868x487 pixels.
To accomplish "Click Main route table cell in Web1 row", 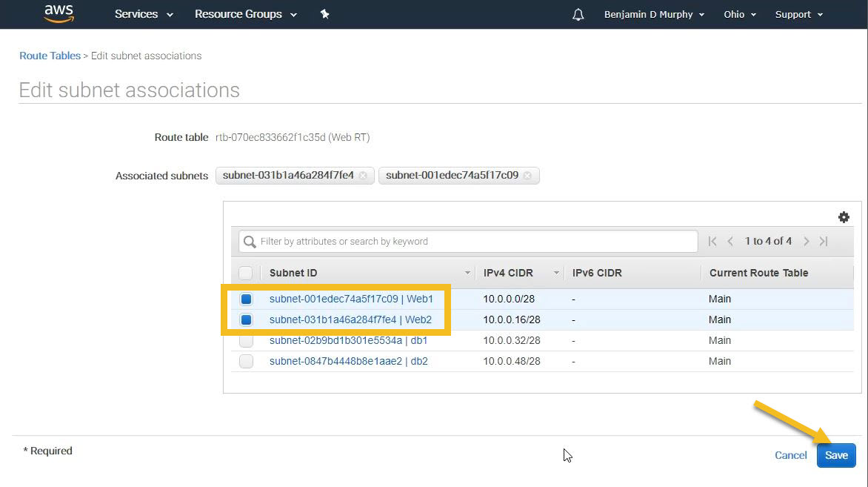I will pos(720,299).
